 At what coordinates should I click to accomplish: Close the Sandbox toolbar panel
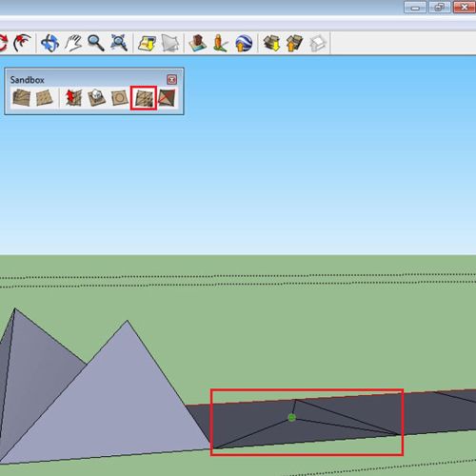click(171, 80)
